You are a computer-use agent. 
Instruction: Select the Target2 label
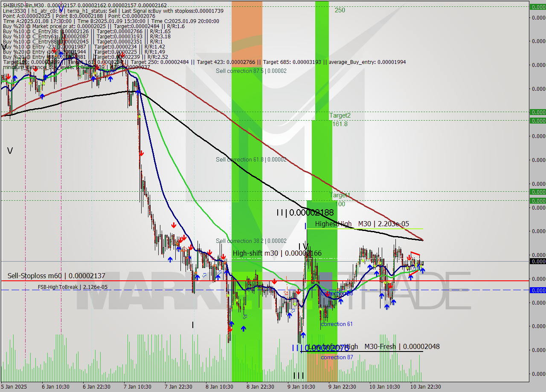click(x=340, y=115)
